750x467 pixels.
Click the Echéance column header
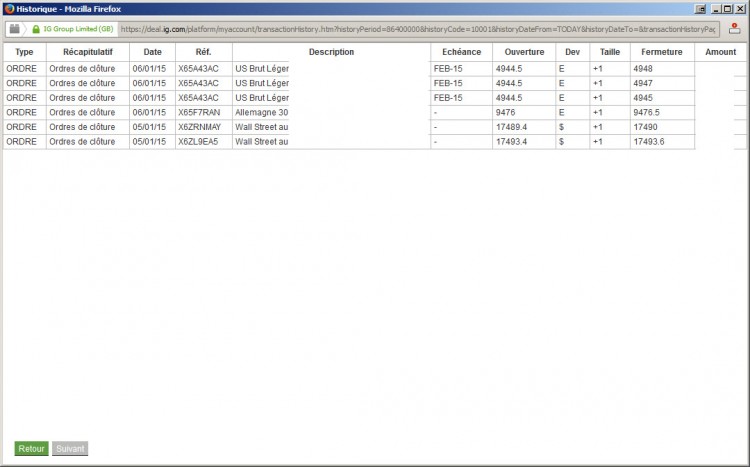coord(461,52)
